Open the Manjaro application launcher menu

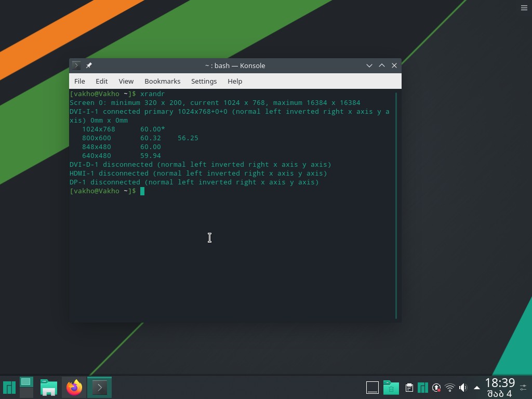pos(9,388)
